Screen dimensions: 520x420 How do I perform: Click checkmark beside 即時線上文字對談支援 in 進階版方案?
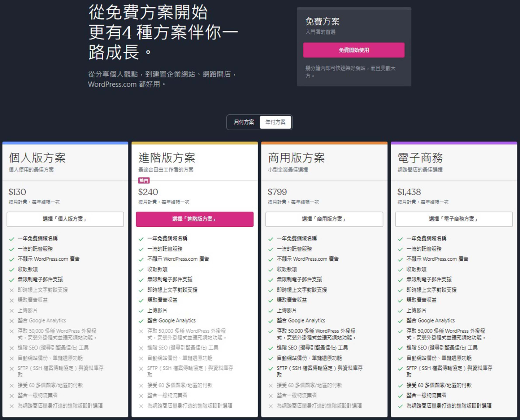coord(141,290)
